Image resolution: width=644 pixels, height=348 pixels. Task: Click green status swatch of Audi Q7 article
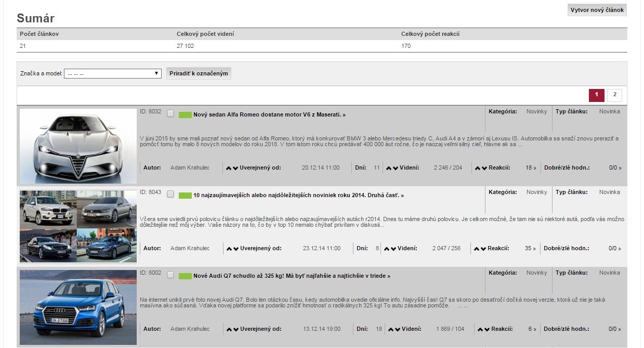click(x=185, y=276)
